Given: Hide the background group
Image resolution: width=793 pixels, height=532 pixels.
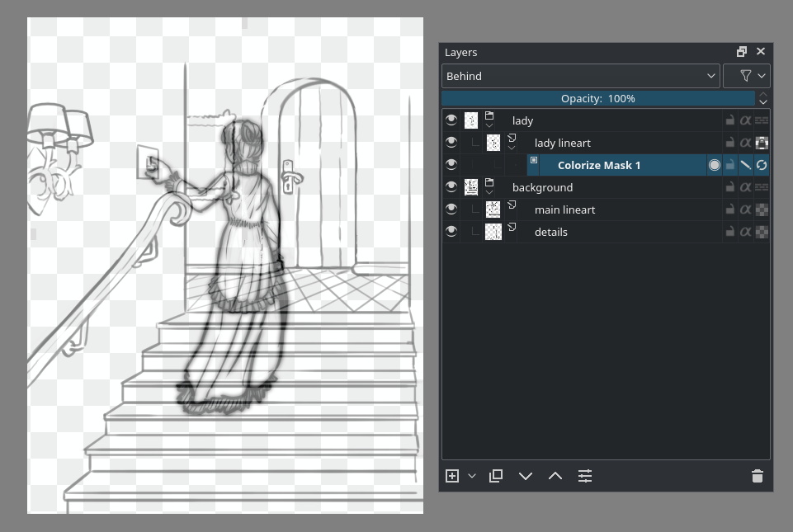Looking at the screenshot, I should [451, 186].
